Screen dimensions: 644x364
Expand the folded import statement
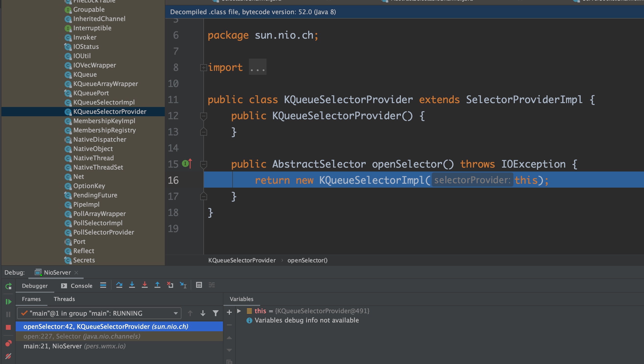[x=203, y=67]
